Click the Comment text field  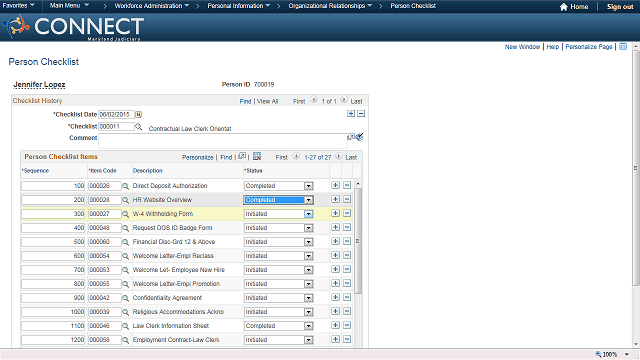click(x=223, y=141)
